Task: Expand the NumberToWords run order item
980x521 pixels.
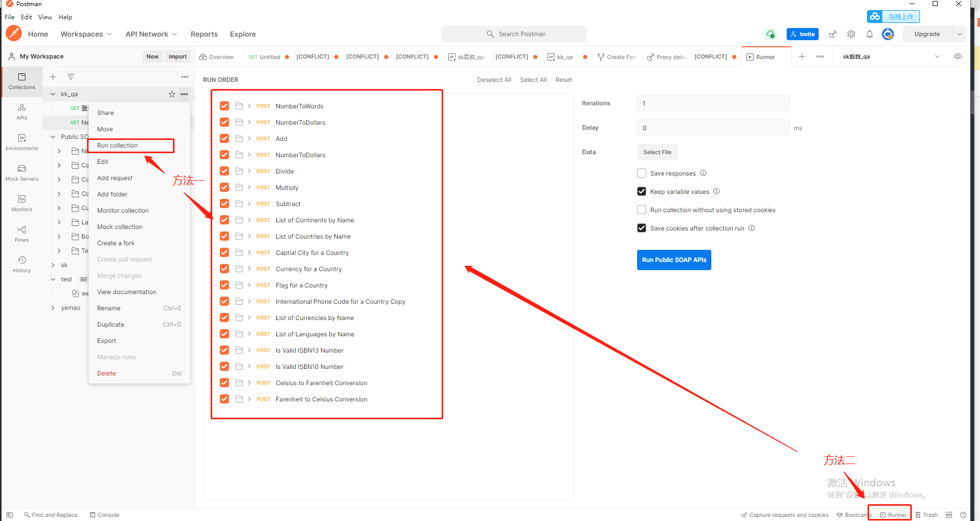Action: pos(249,106)
